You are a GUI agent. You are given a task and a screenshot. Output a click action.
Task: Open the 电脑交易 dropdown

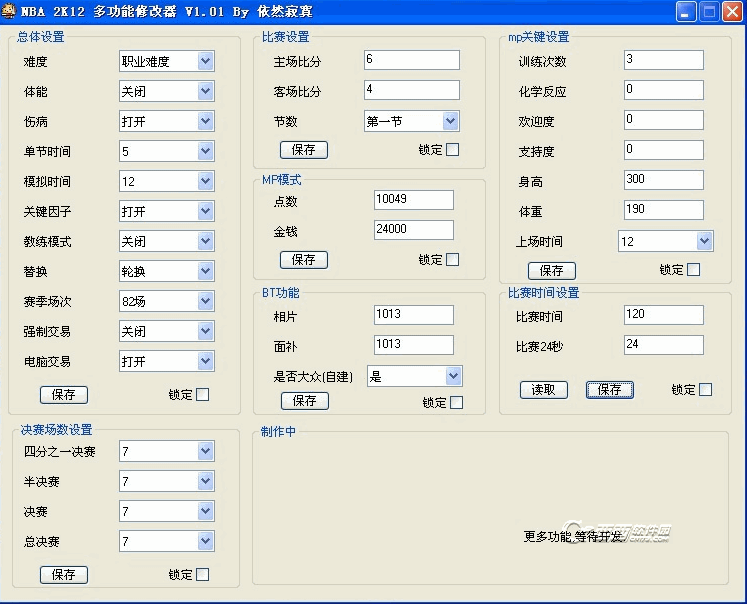click(x=167, y=362)
